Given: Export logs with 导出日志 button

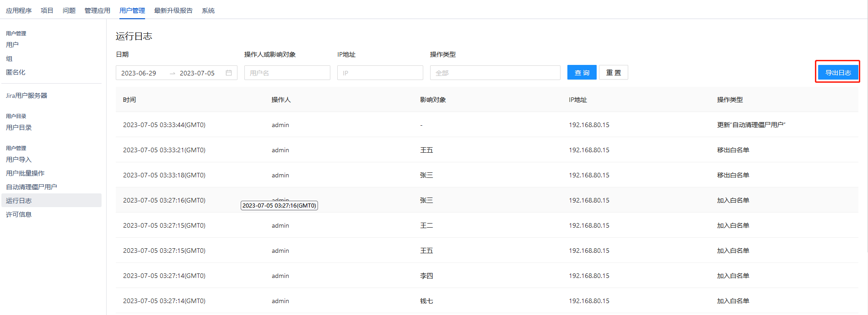Looking at the screenshot, I should click(x=837, y=73).
